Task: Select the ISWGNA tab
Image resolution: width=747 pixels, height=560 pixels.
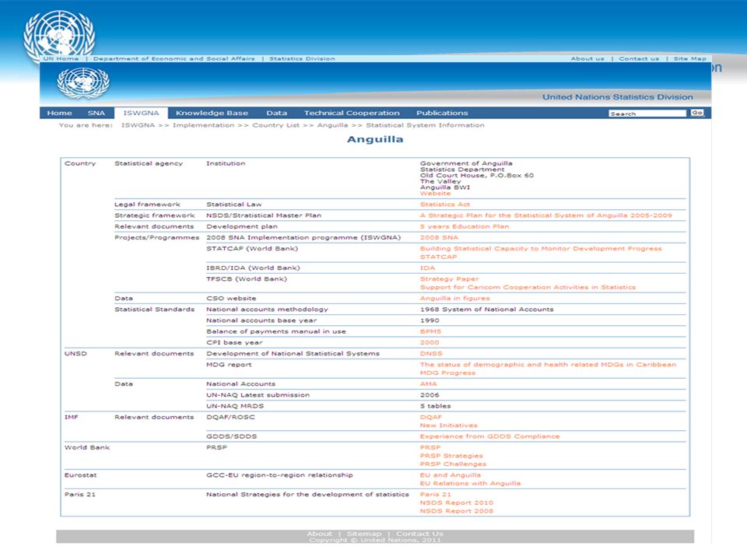Action: [x=141, y=113]
